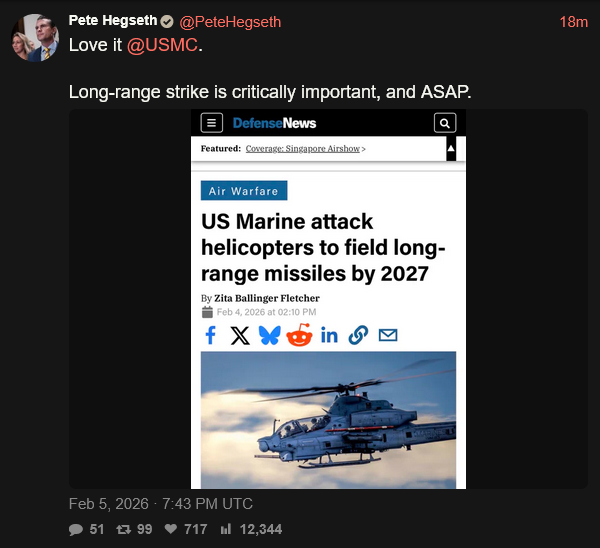Screen dimensions: 600x548
Task: Click the views statistics icon
Action: pos(226,529)
